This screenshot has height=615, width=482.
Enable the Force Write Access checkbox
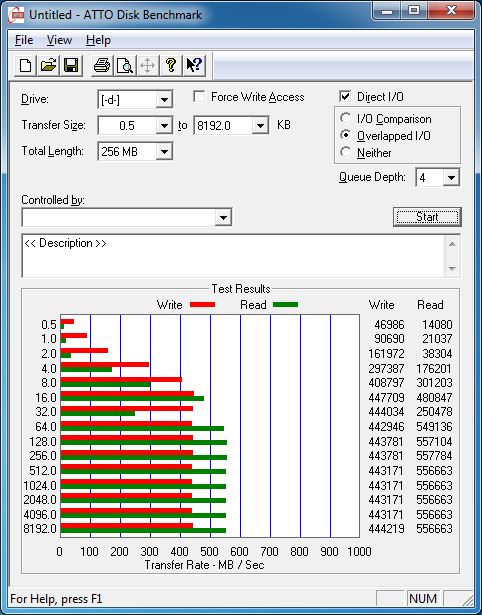coord(199,96)
